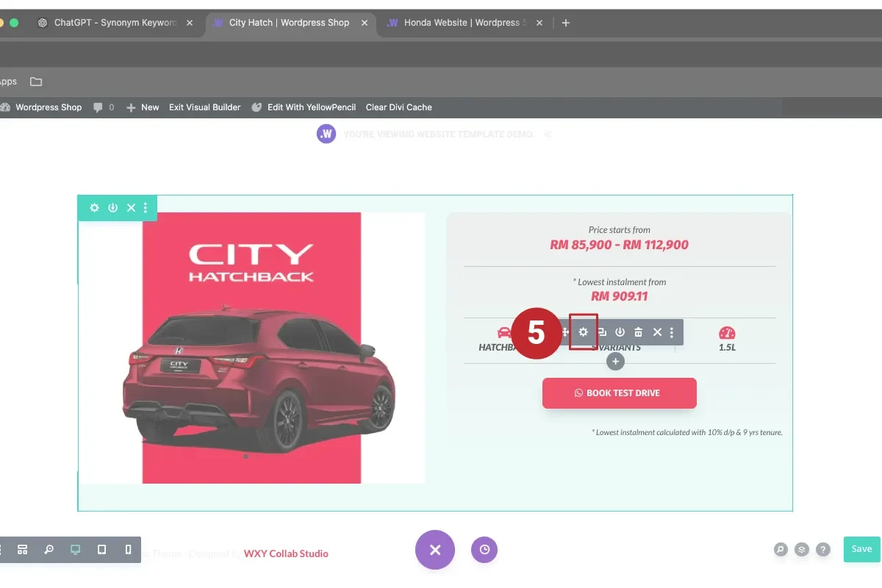This screenshot has height=588, width=882.
Task: Add new module with plus button
Action: click(615, 361)
